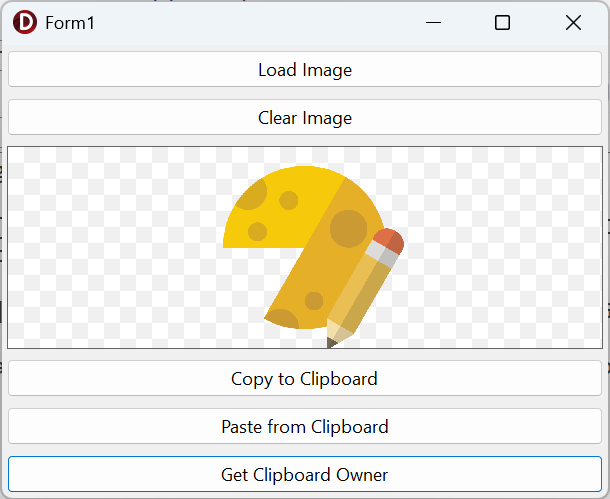Click the Load Image button

click(305, 70)
